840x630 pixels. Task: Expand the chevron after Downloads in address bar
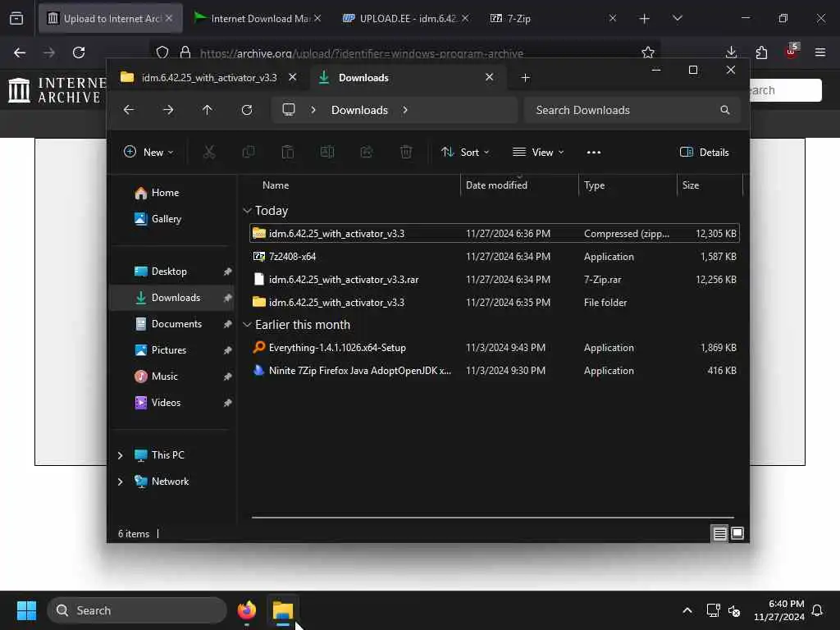405,110
